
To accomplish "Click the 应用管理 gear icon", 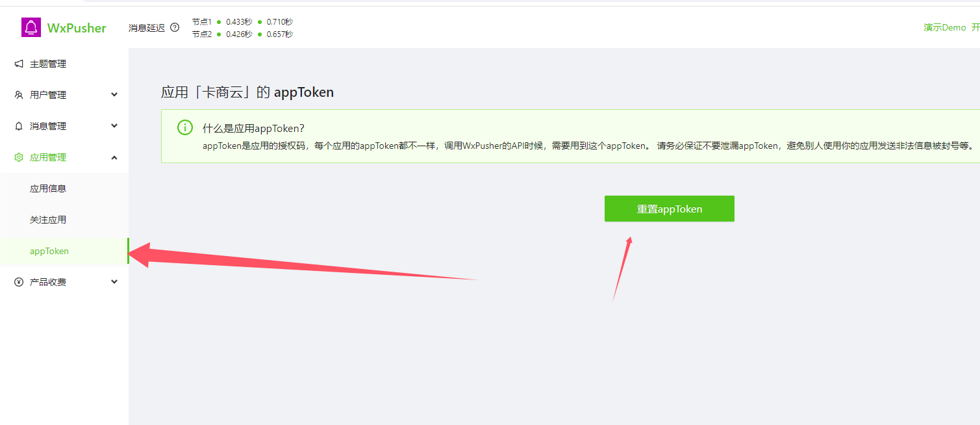I will (x=19, y=157).
